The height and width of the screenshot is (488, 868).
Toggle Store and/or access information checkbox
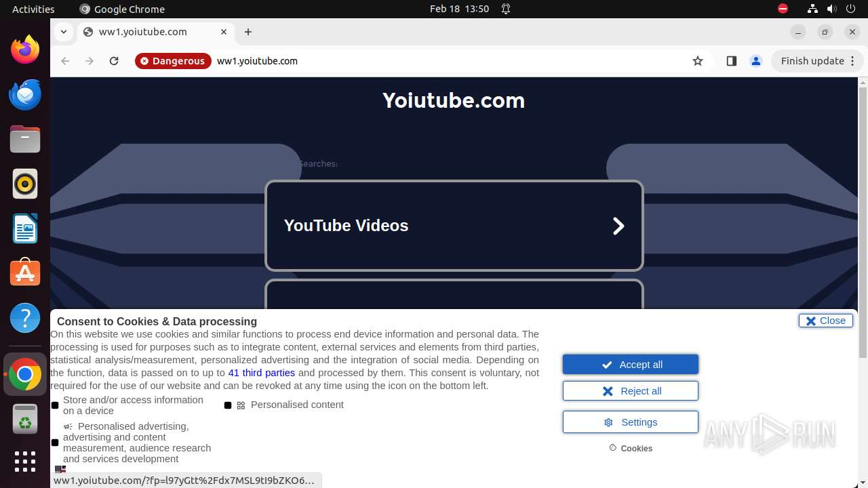[56, 405]
